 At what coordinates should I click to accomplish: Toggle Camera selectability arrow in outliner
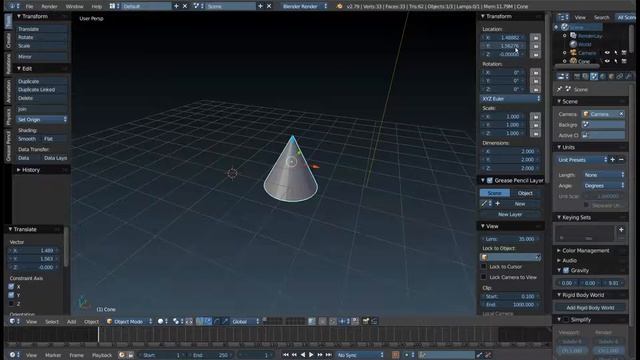[x=616, y=53]
